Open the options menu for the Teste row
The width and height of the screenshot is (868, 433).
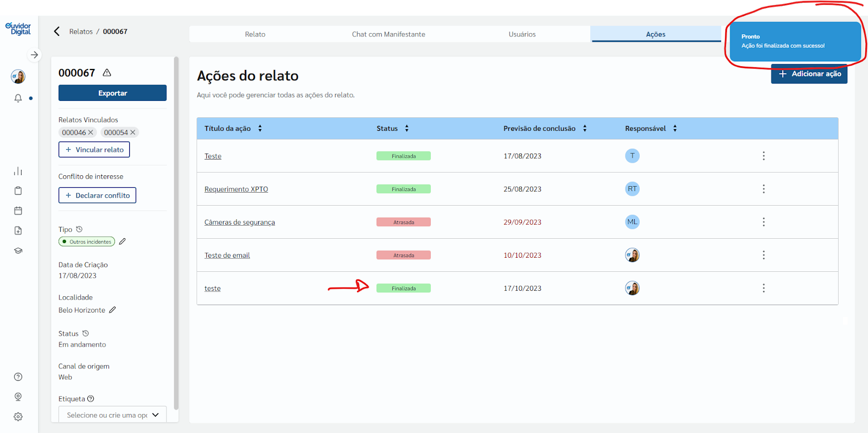(x=764, y=156)
